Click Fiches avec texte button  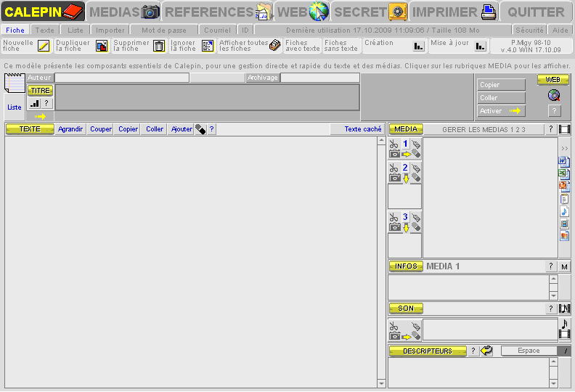[303, 46]
